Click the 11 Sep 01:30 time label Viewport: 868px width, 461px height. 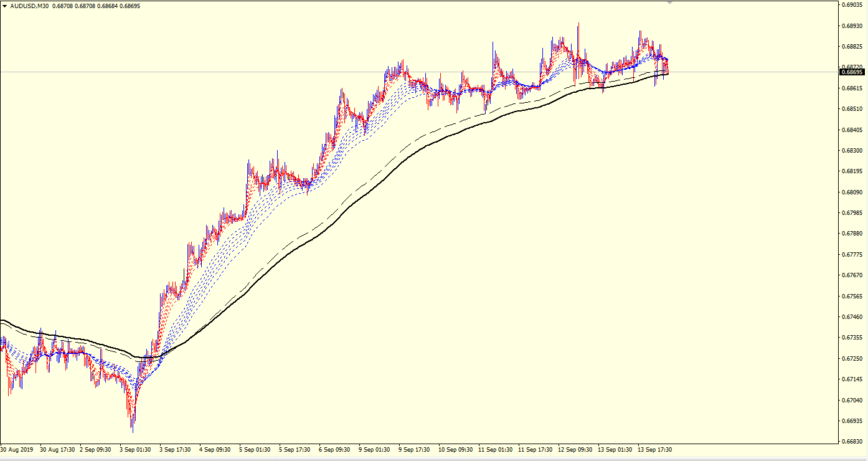[x=496, y=449]
